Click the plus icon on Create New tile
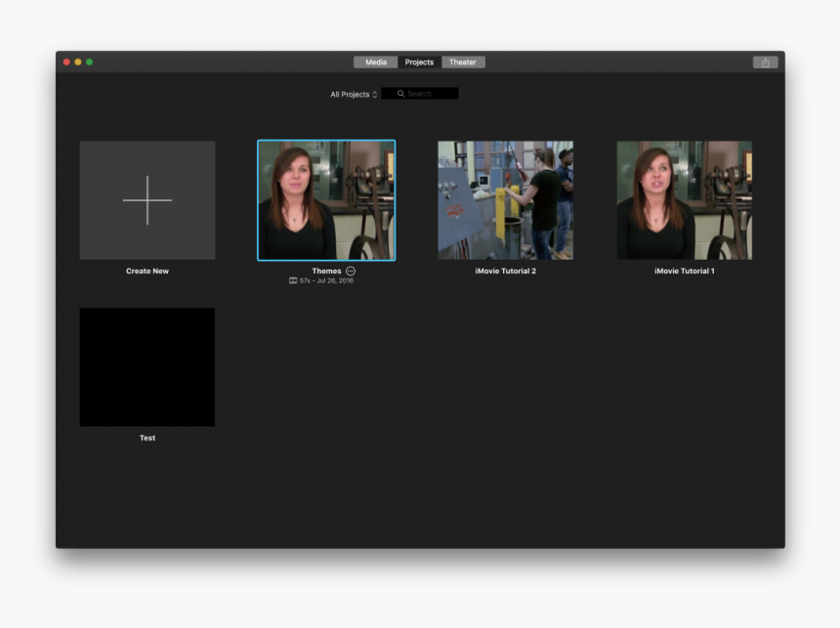 [147, 199]
